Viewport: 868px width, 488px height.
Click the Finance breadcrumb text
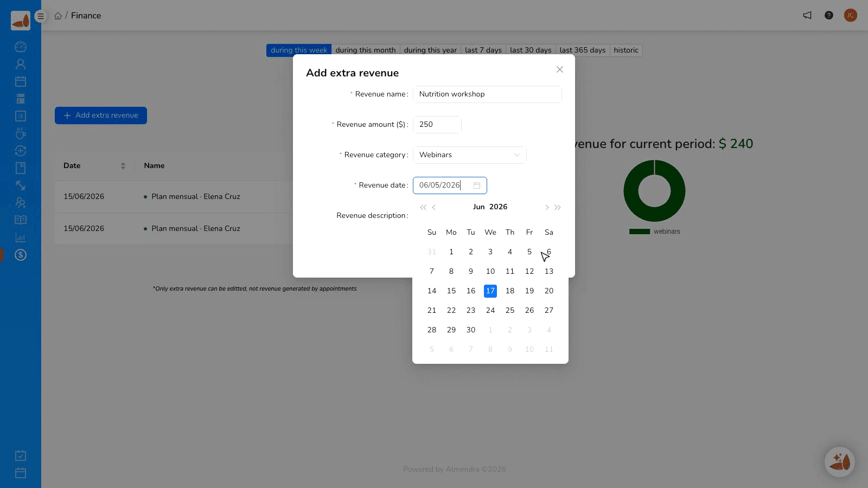point(86,16)
